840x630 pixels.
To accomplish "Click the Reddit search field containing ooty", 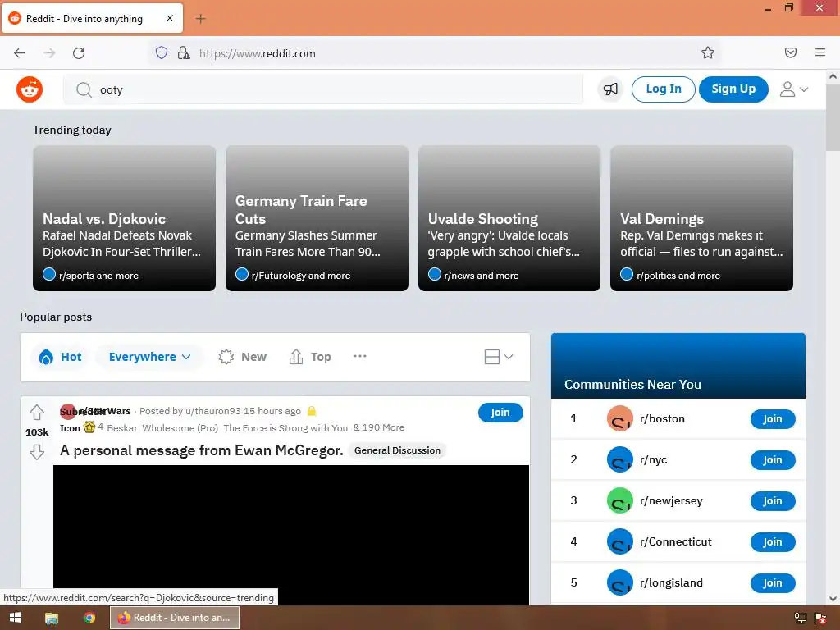I will point(323,89).
